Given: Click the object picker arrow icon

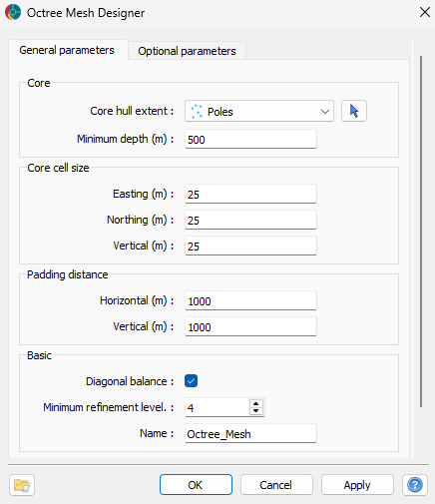Looking at the screenshot, I should click(354, 111).
